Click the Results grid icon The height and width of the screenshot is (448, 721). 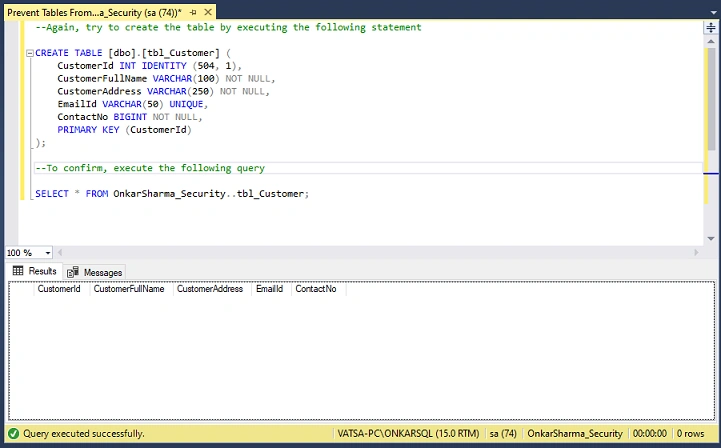tap(18, 271)
